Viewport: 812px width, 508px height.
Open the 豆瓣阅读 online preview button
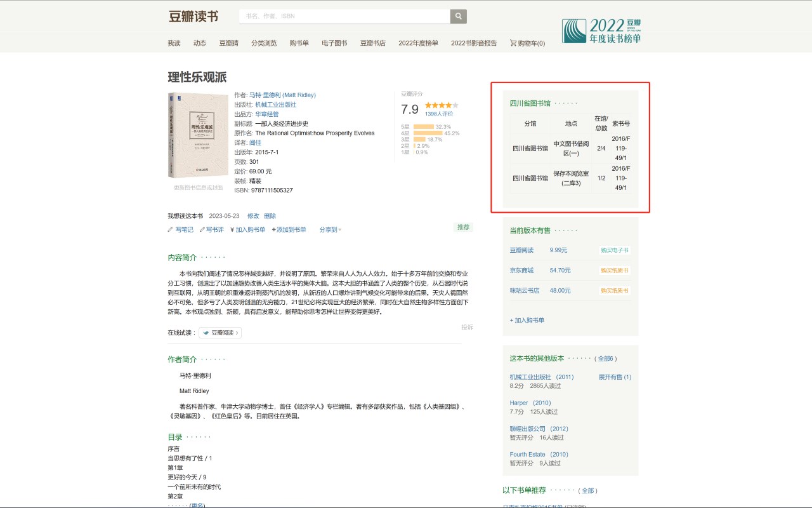(x=220, y=333)
